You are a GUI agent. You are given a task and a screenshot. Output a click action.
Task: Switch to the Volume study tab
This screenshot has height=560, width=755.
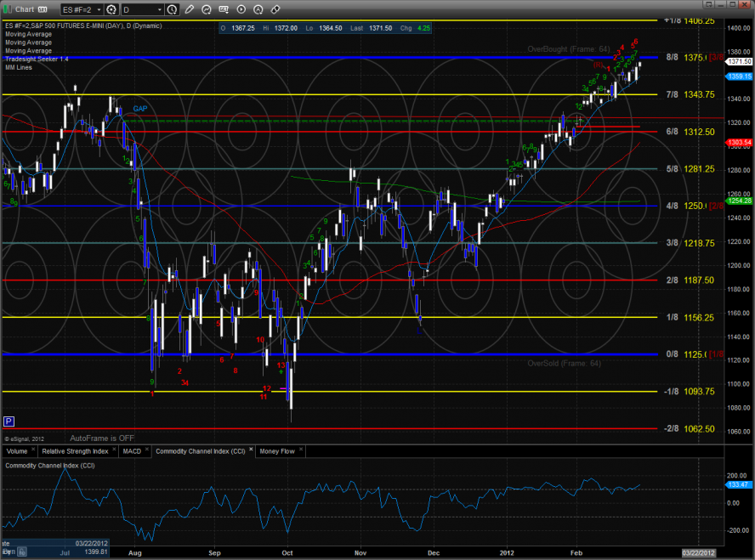click(17, 451)
